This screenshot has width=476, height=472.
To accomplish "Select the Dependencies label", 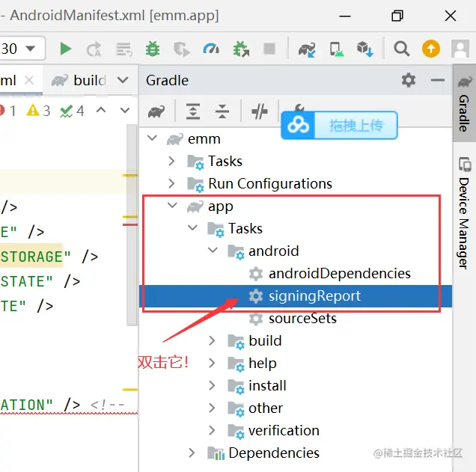I will [274, 453].
